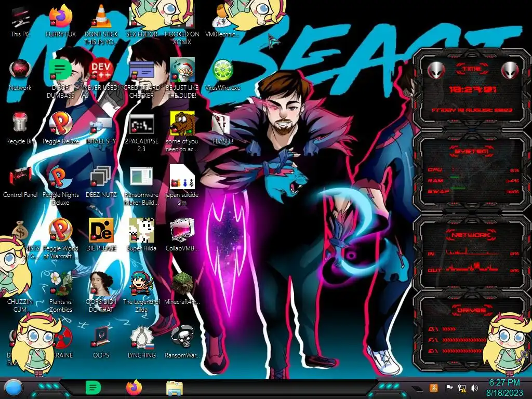The image size is (532, 399).
Task: Open File Explorer from taskbar
Action: pyautogui.click(x=175, y=388)
